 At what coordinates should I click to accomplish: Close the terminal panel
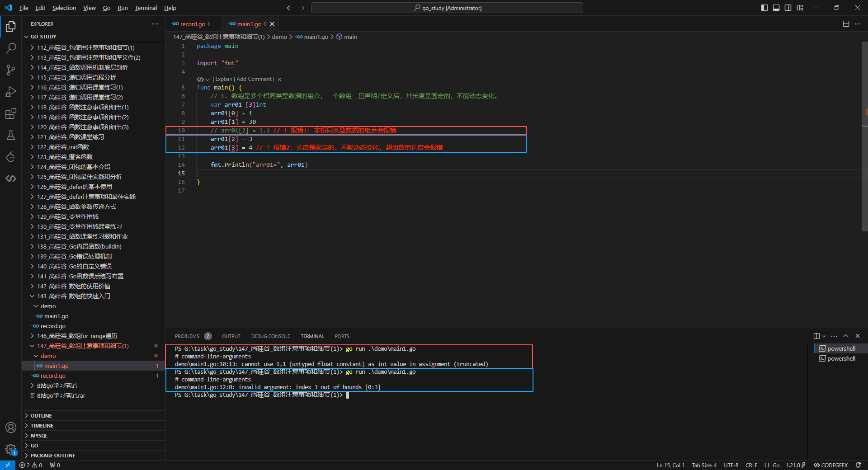click(858, 336)
